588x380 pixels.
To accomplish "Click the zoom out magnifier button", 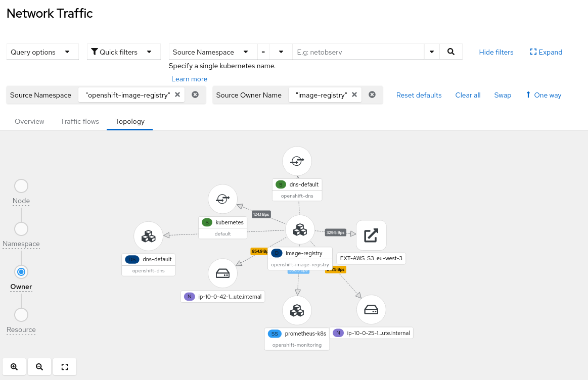I will pyautogui.click(x=39, y=367).
